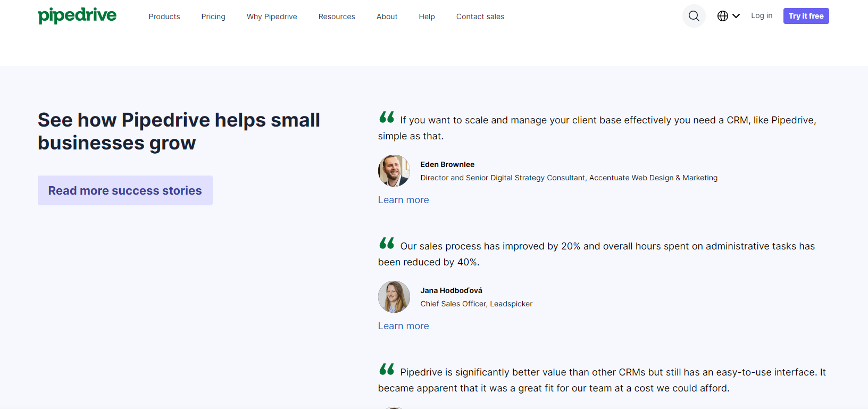Click Contact sales in the header
This screenshot has width=868, height=409.
(480, 16)
